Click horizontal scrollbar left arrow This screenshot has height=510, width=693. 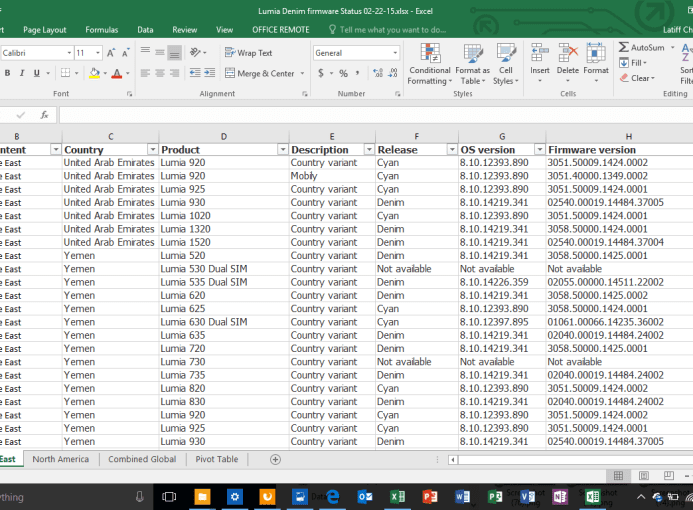click(453, 460)
